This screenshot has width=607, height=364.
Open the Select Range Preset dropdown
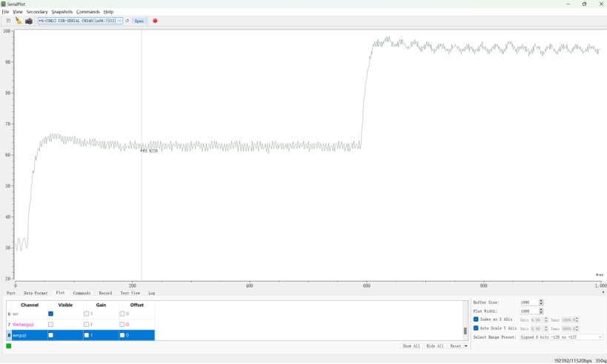(x=561, y=337)
